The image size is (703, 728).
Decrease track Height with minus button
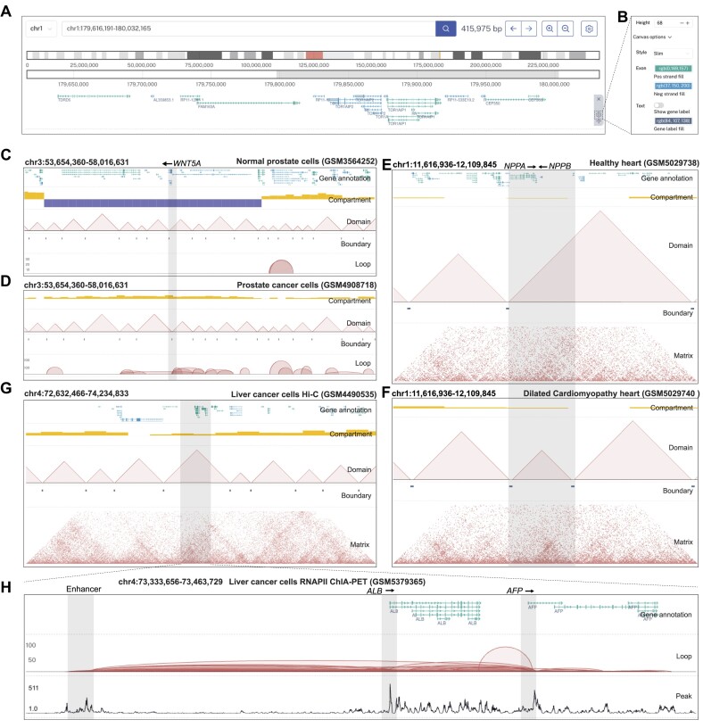point(682,23)
